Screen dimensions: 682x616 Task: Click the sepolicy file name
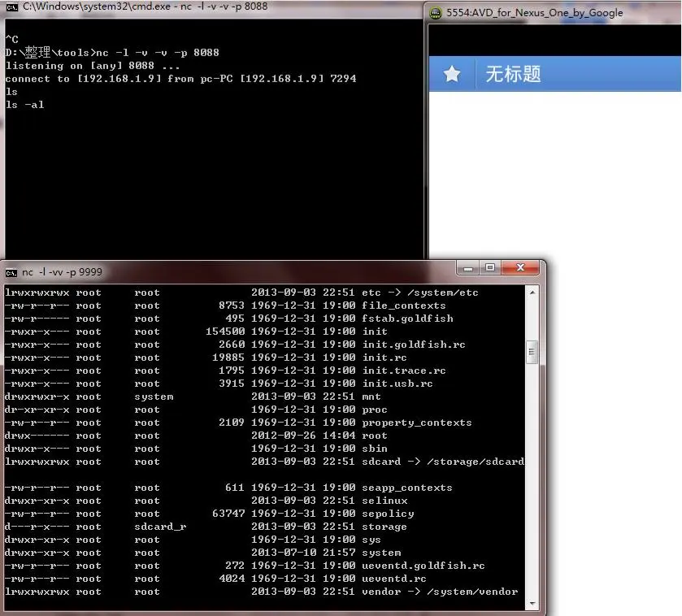pyautogui.click(x=388, y=514)
